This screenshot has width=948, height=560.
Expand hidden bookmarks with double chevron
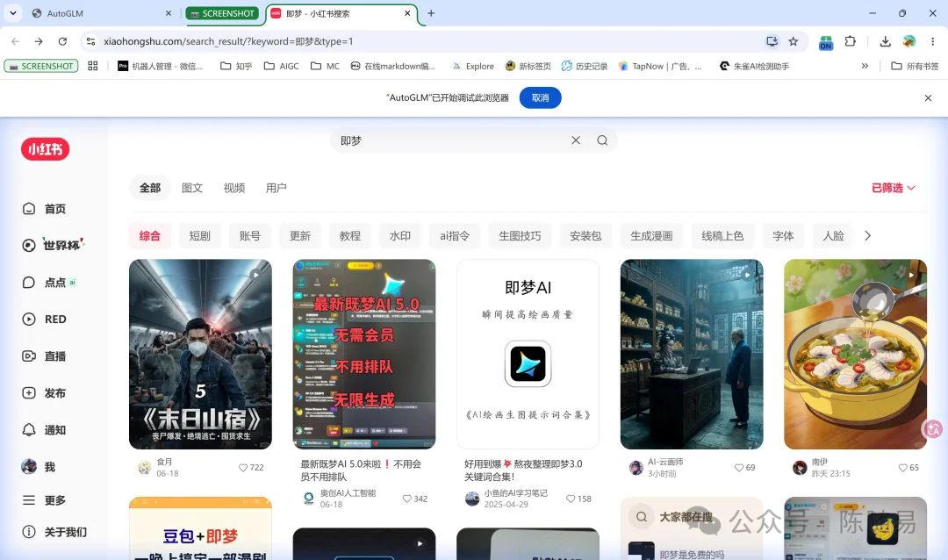[865, 66]
